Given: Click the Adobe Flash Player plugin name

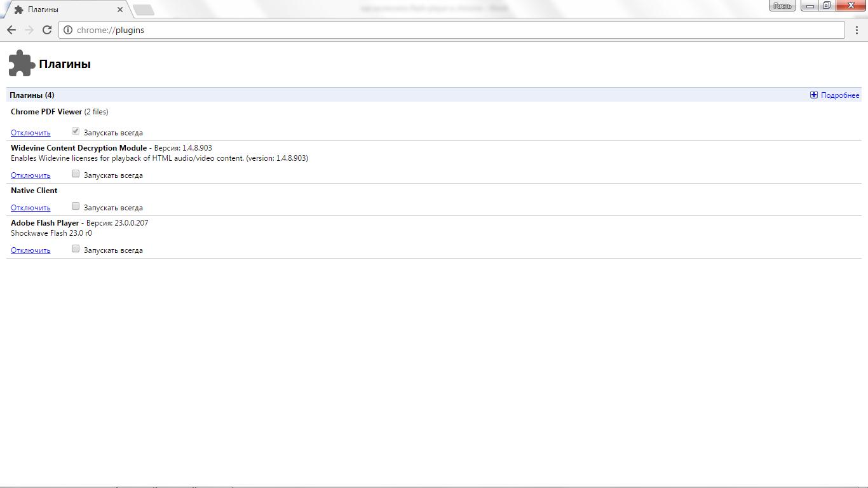Looking at the screenshot, I should point(45,223).
